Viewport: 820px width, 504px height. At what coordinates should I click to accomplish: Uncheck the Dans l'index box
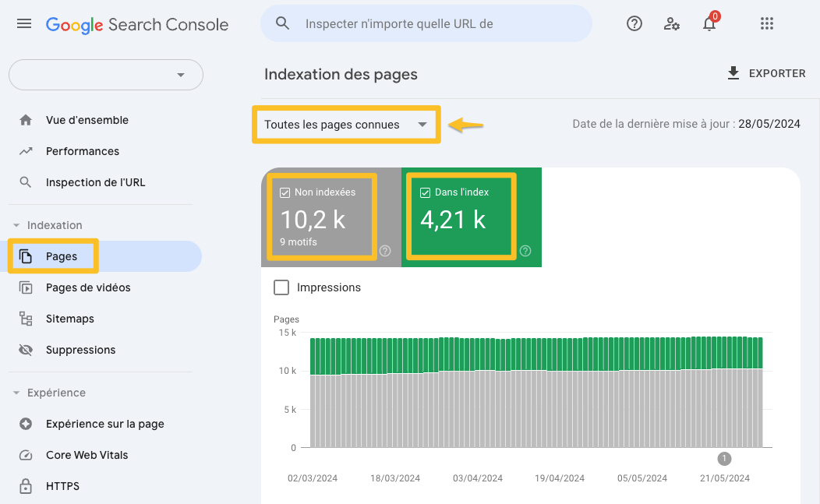(424, 191)
